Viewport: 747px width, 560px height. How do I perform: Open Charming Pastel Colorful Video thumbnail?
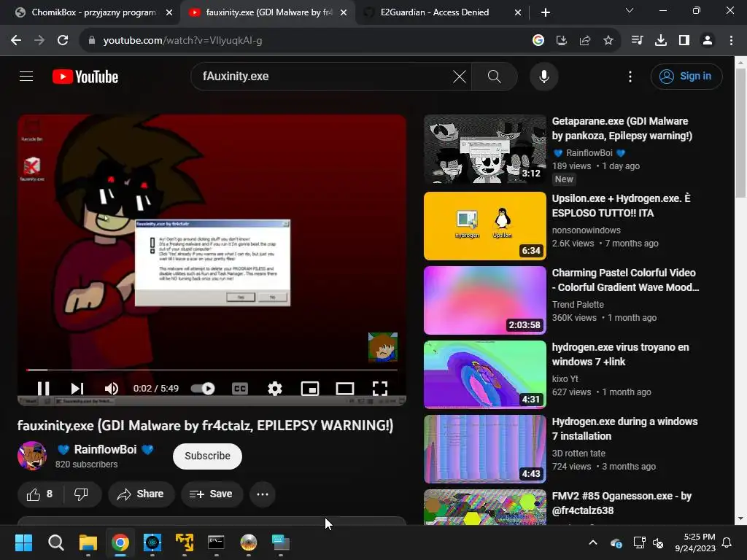tap(485, 300)
